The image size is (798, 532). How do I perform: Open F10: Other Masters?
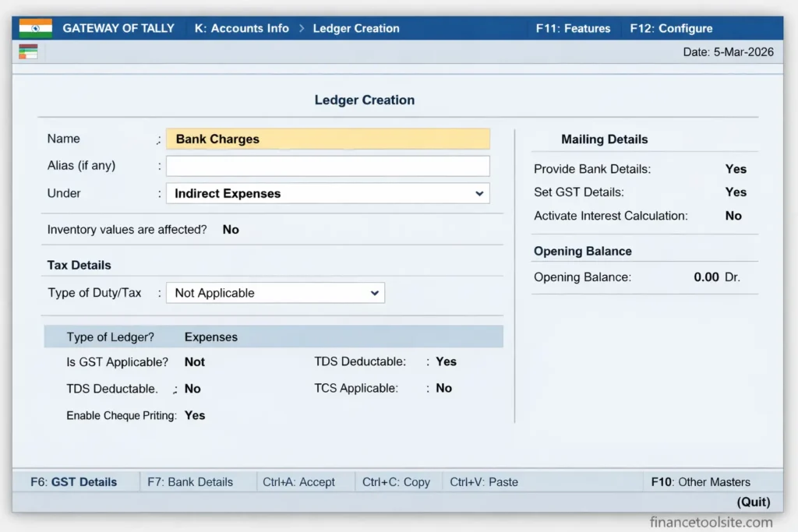pyautogui.click(x=701, y=481)
